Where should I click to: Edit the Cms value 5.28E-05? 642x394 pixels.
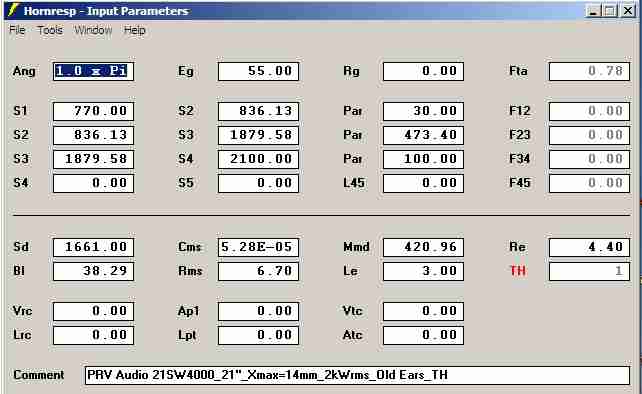258,247
